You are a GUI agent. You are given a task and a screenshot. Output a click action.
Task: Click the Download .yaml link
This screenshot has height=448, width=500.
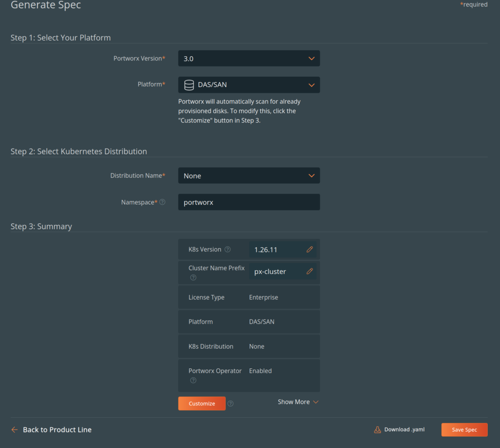[404, 429]
